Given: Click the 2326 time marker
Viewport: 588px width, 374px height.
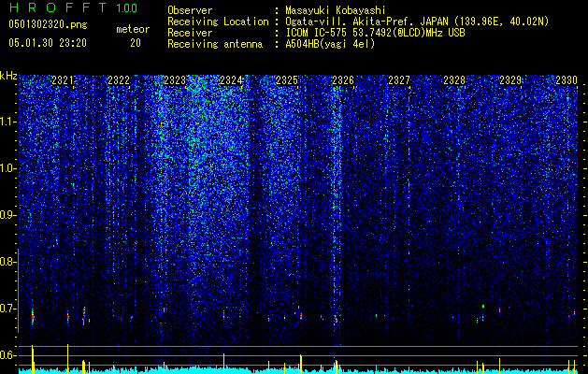Looking at the screenshot, I should pyautogui.click(x=343, y=80).
